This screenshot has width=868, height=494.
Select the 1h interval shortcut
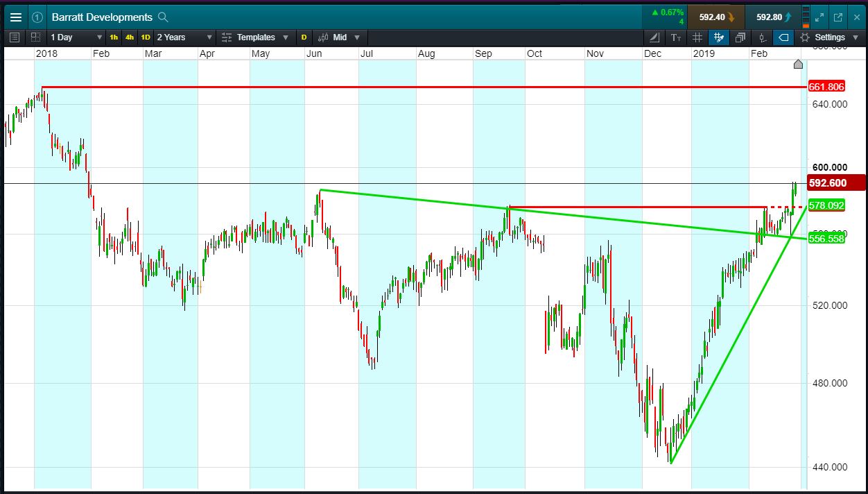click(114, 37)
